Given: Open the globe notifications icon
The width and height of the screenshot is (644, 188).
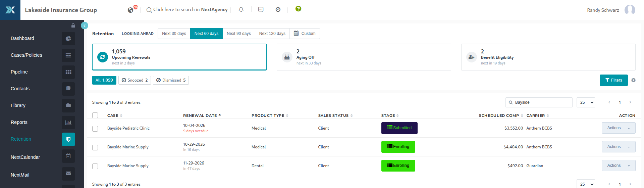Looking at the screenshot, I should (x=130, y=10).
